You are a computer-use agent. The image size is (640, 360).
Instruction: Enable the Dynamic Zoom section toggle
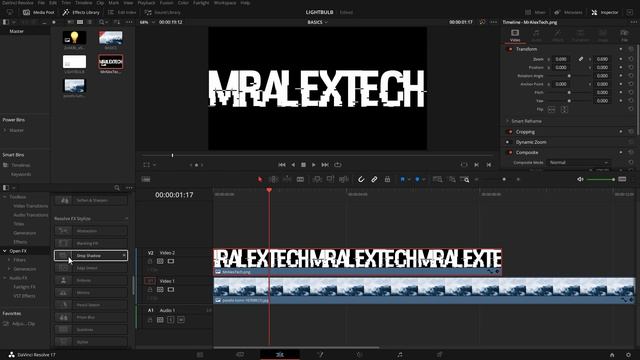pos(508,142)
